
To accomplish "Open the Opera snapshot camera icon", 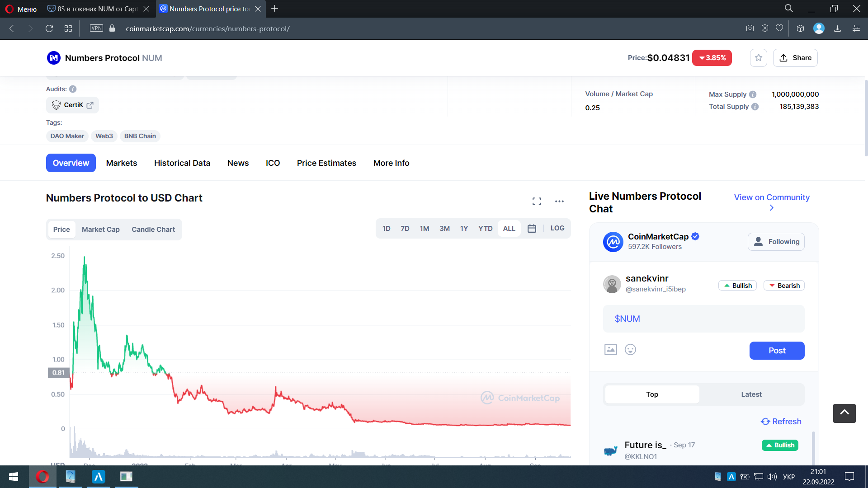I will (750, 28).
